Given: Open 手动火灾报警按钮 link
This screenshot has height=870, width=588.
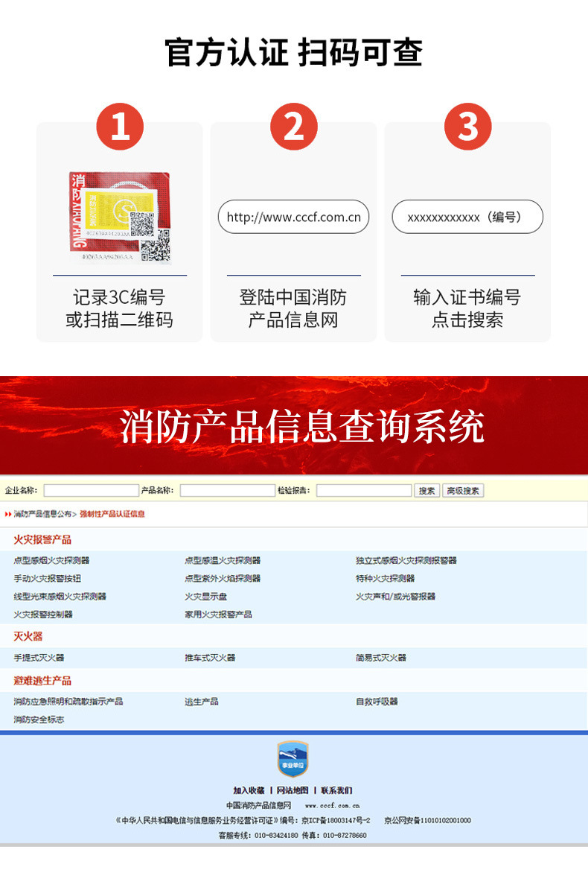Looking at the screenshot, I should [47, 578].
